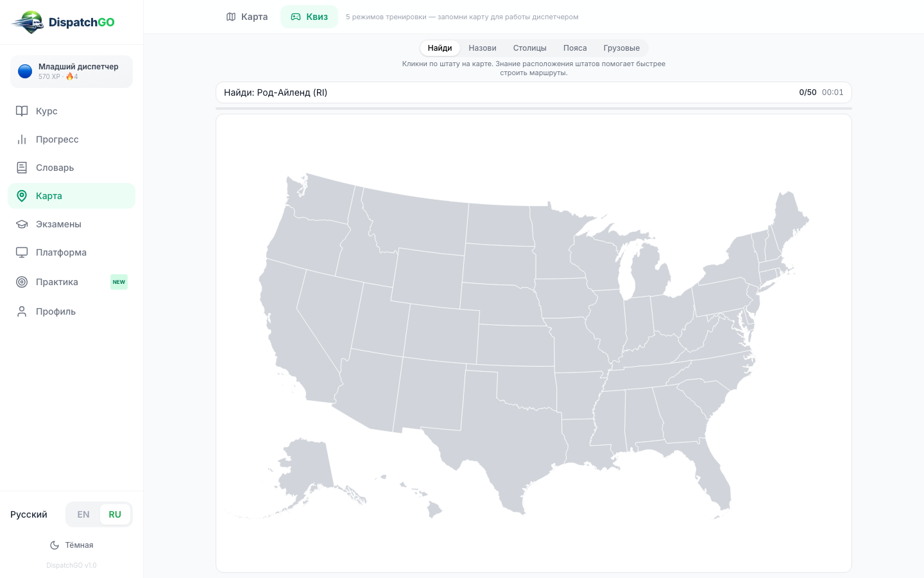The width and height of the screenshot is (924, 578).
Task: Switch to the Назови quiz mode
Action: pos(483,48)
